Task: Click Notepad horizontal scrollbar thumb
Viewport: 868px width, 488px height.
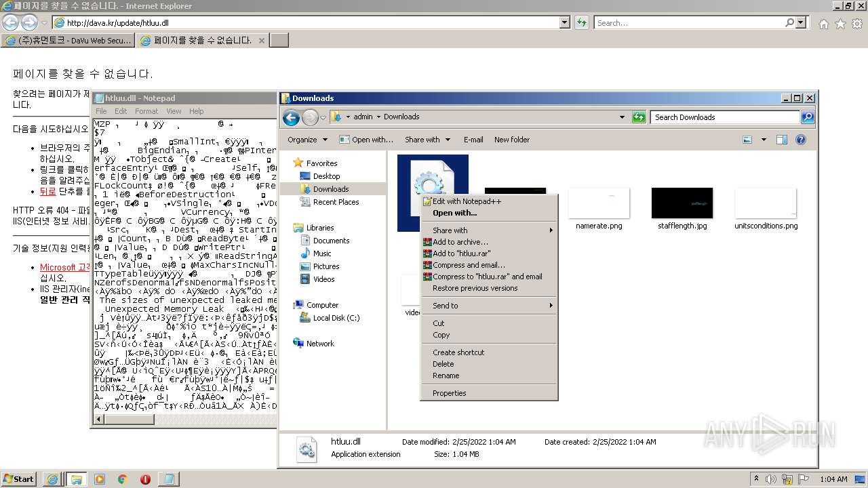Action: point(128,420)
